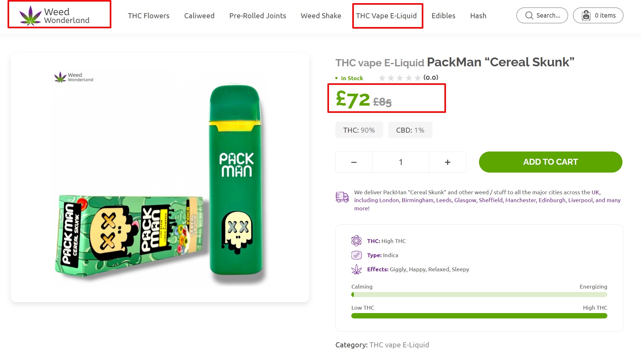This screenshot has width=641, height=364.
Task: Click the Effects cannabis leaf icon
Action: 356,269
